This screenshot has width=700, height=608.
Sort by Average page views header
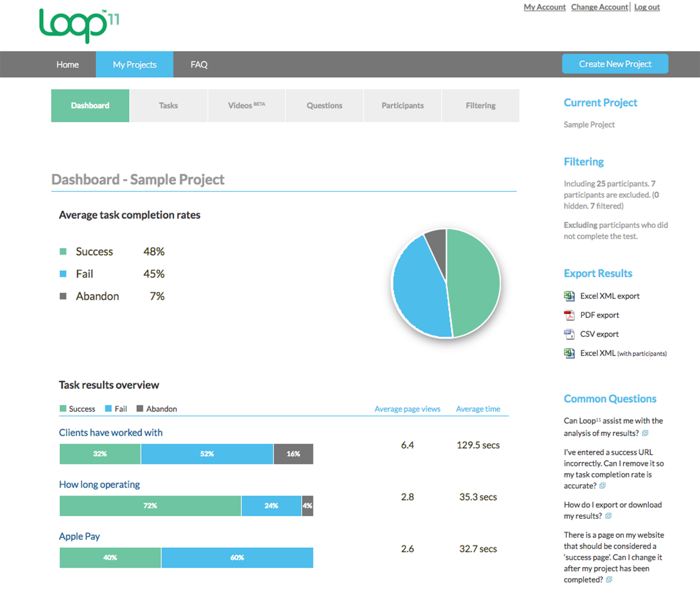click(x=407, y=409)
